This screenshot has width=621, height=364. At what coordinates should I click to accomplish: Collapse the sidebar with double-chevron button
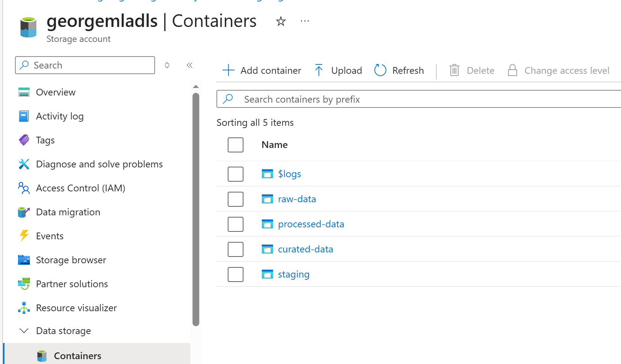pyautogui.click(x=190, y=65)
